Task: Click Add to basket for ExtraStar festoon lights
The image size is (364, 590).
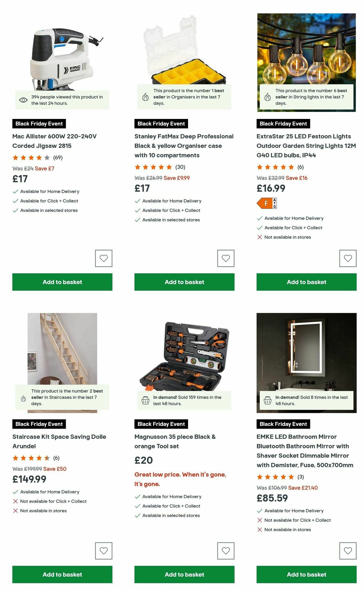Action: coord(306,282)
